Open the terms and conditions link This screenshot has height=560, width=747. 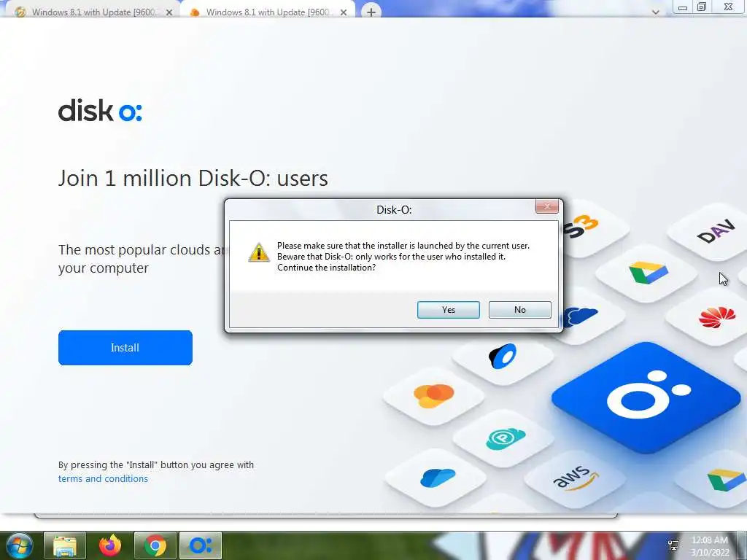103,478
